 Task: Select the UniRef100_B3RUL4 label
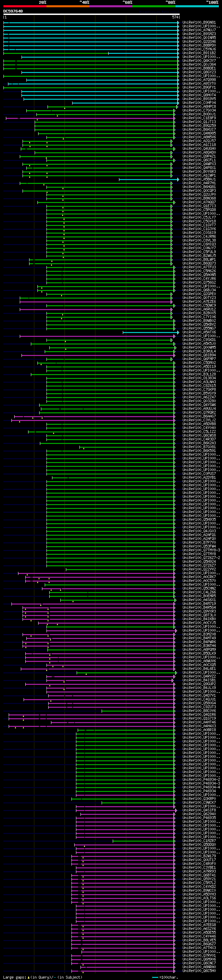tap(199, 351)
